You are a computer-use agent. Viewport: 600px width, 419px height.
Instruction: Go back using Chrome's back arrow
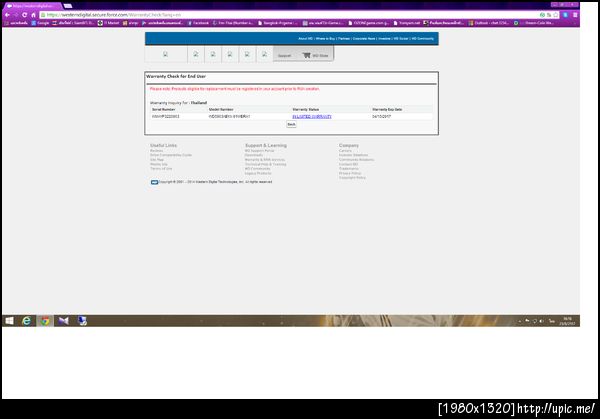[x=7, y=15]
